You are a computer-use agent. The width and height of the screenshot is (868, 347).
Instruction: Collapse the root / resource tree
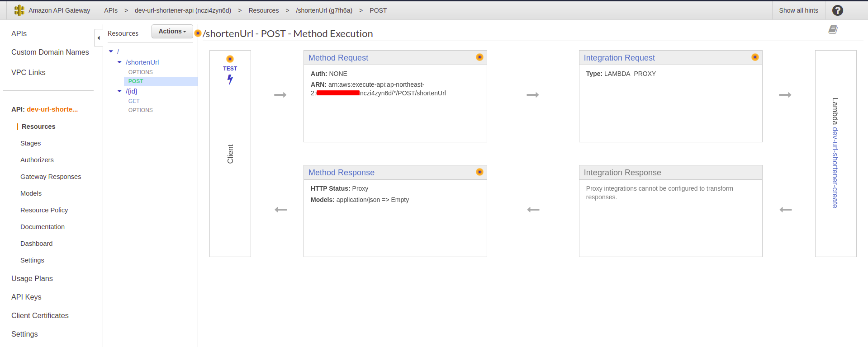pyautogui.click(x=111, y=52)
